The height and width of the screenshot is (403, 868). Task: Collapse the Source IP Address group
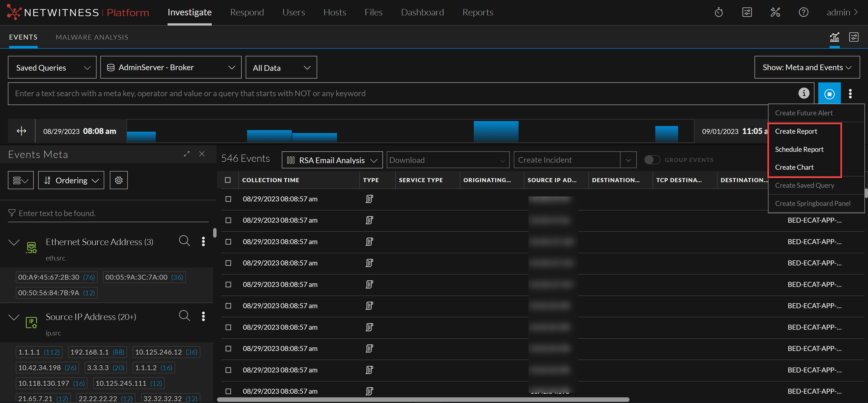point(14,317)
